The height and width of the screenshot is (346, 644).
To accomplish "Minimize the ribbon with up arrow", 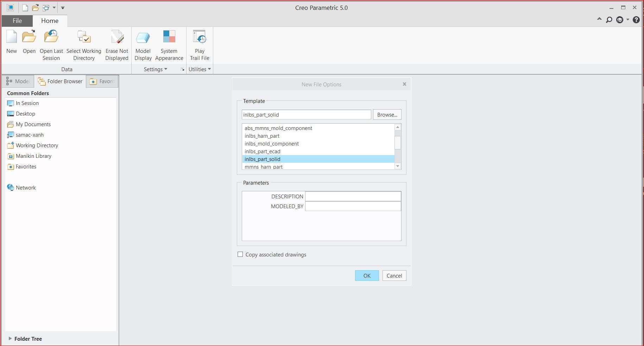I will click(x=599, y=19).
